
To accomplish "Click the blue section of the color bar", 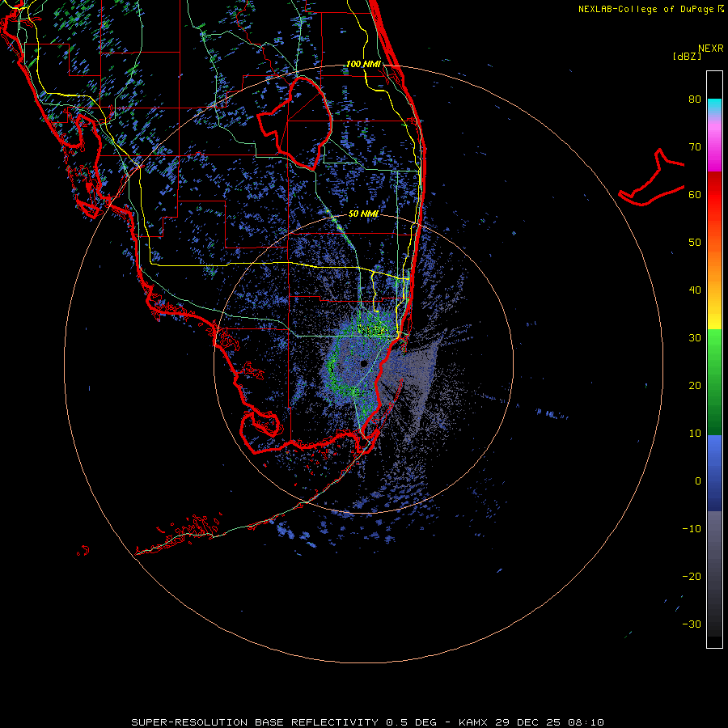I will click(x=714, y=473).
